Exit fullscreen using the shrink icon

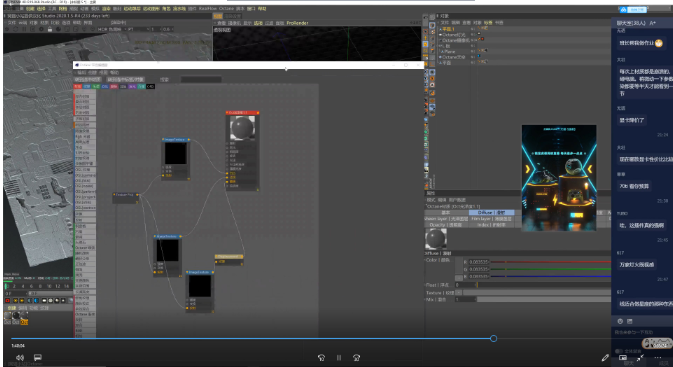[640, 357]
